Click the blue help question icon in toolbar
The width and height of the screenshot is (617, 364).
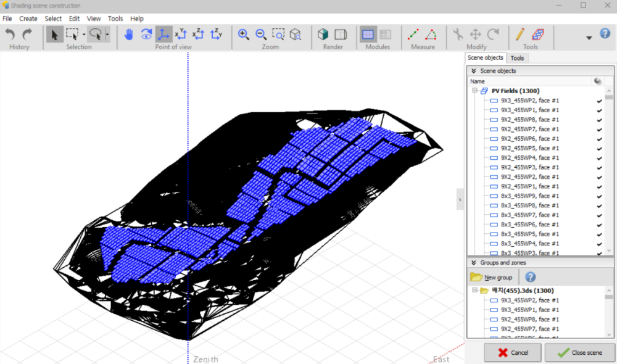click(605, 34)
